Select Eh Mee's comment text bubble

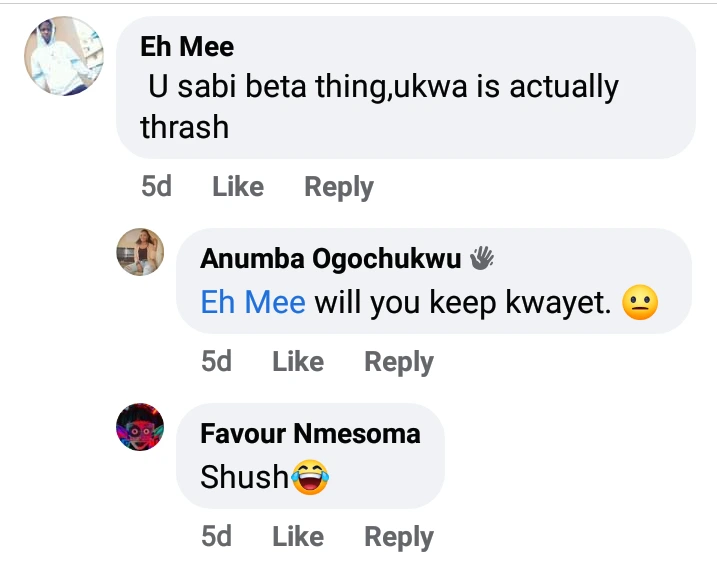point(405,105)
